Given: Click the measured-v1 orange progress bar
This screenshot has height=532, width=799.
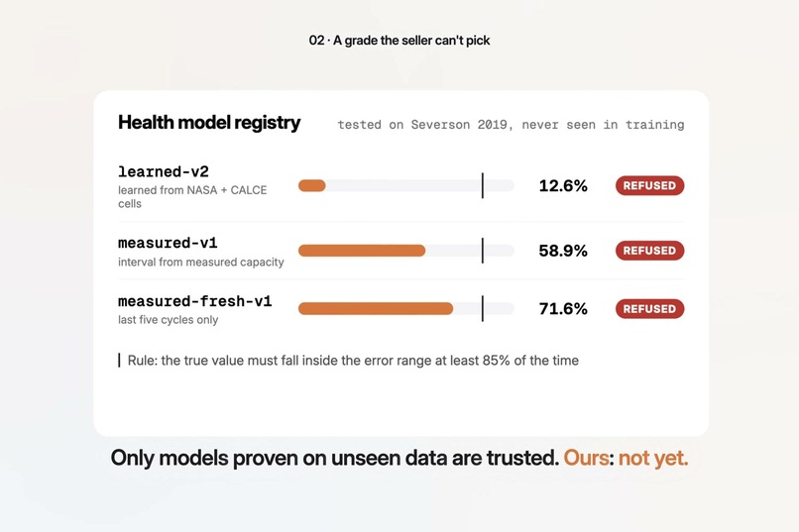Looking at the screenshot, I should (362, 251).
